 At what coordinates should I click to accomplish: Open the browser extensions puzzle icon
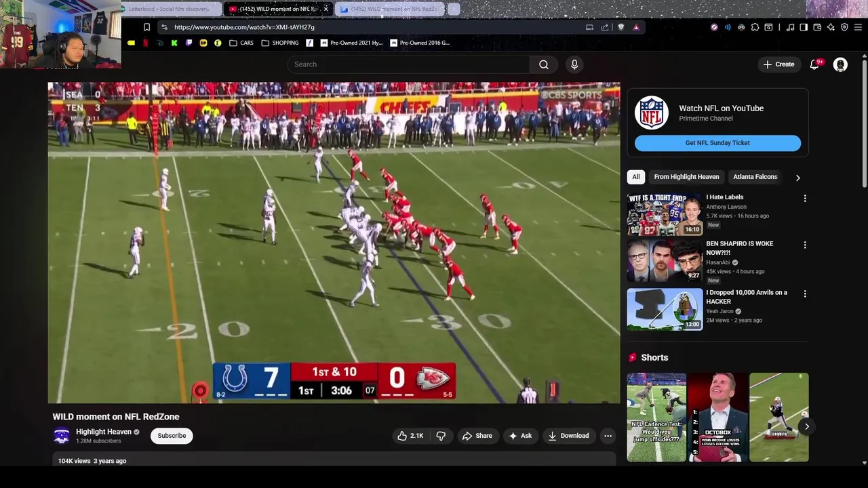(x=755, y=27)
